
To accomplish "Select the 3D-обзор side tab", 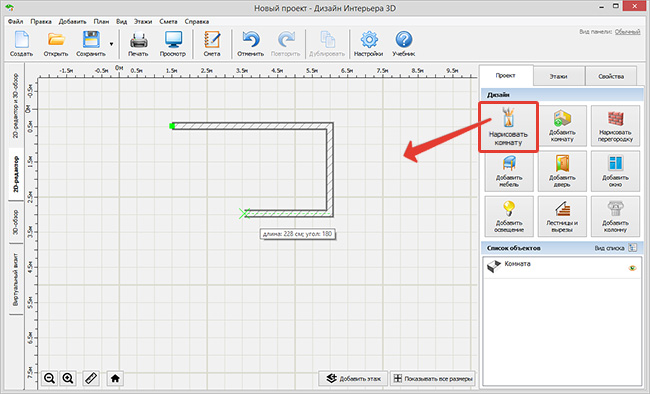I will (x=16, y=222).
